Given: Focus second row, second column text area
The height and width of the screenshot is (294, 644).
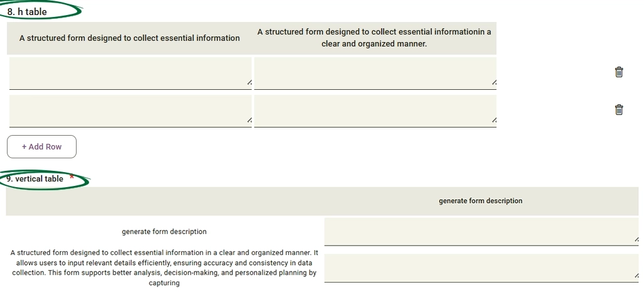Looking at the screenshot, I should click(375, 111).
